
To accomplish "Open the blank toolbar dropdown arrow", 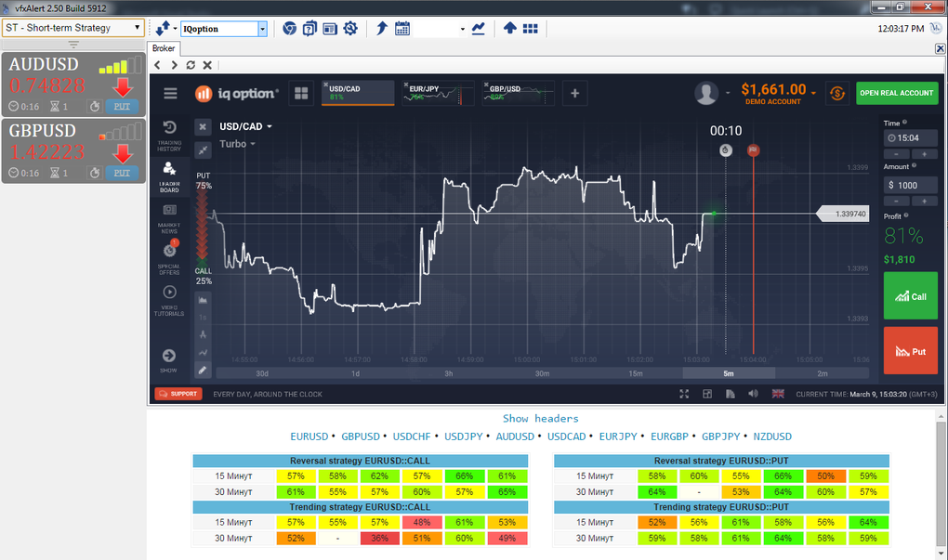I will pos(463,29).
